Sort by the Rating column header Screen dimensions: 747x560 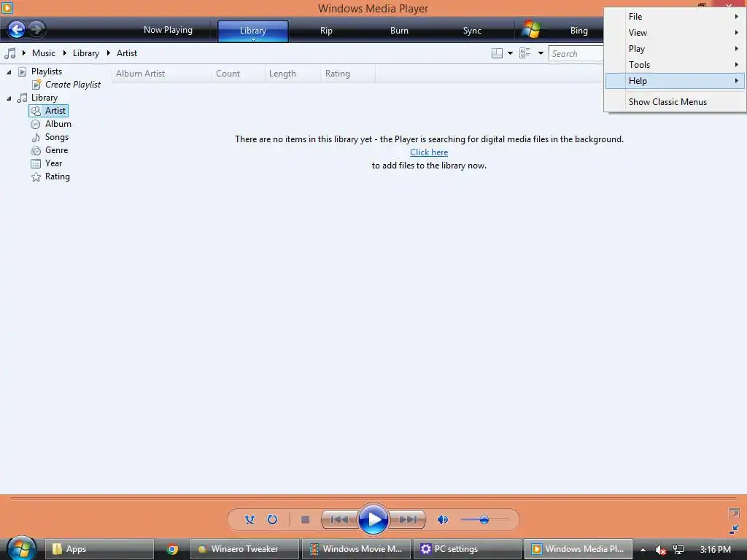pos(348,74)
